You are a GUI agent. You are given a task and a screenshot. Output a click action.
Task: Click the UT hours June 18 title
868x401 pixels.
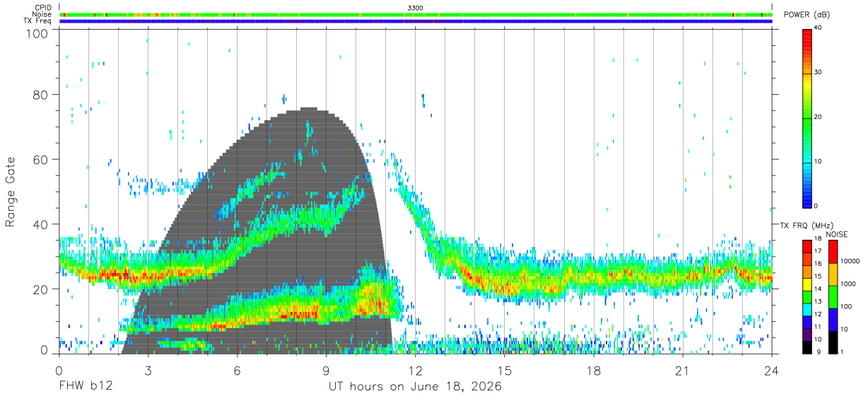point(415,387)
